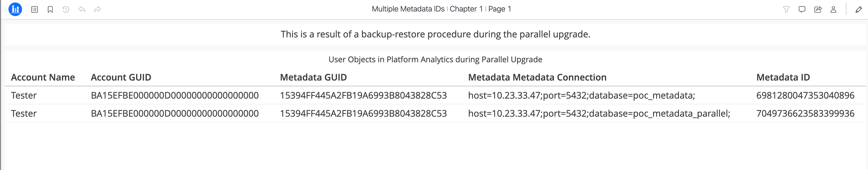Open the user account menu
Image resolution: width=868 pixels, height=170 pixels.
pyautogui.click(x=833, y=10)
